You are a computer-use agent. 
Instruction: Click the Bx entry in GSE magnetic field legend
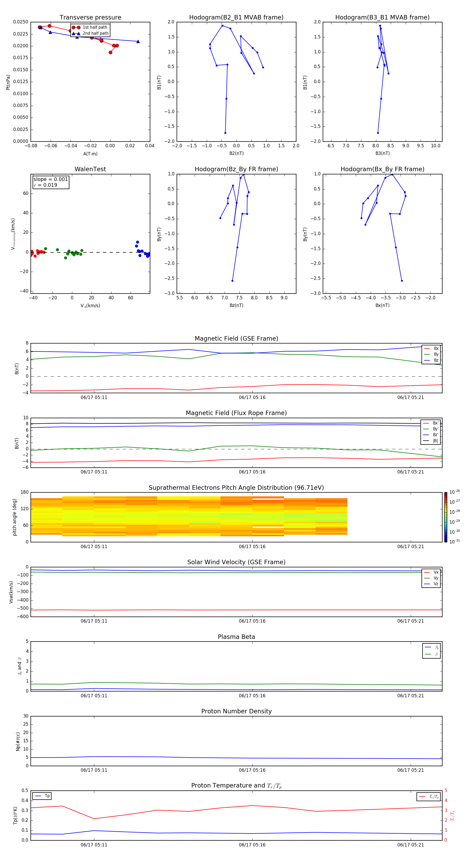[431, 349]
